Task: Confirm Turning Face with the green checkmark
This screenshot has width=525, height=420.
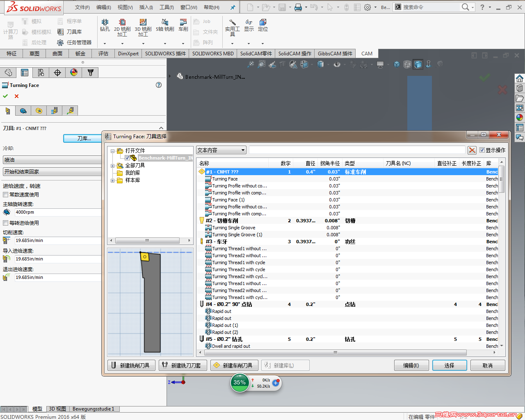Action: click(5, 96)
